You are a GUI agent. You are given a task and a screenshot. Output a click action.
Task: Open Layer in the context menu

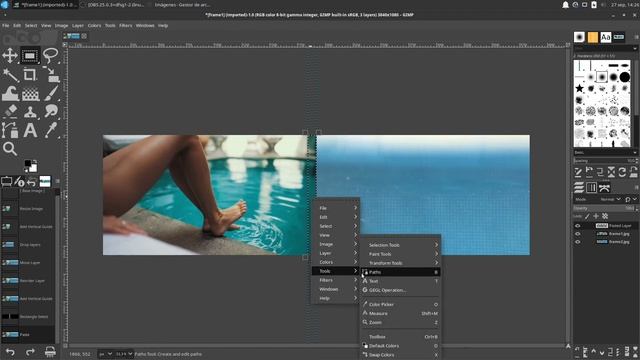(336, 253)
